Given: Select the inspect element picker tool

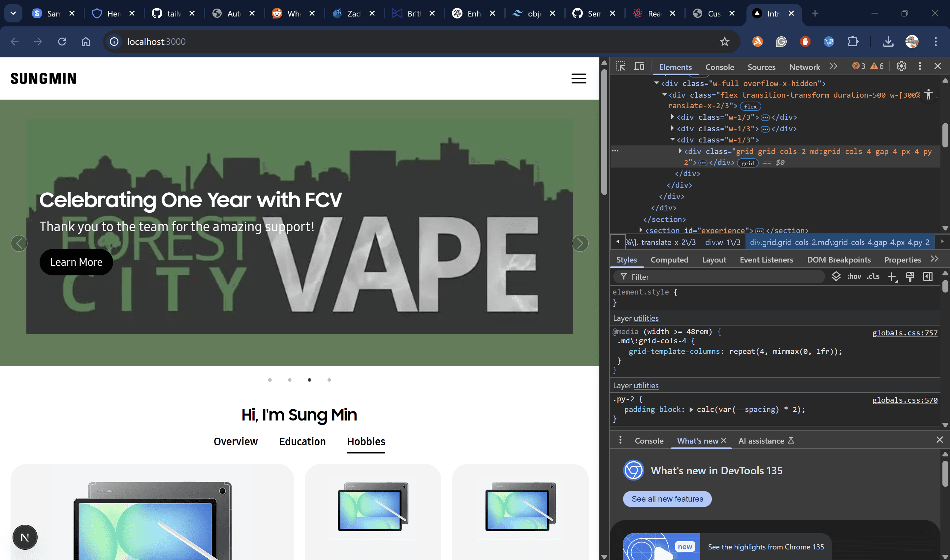Looking at the screenshot, I should 620,66.
